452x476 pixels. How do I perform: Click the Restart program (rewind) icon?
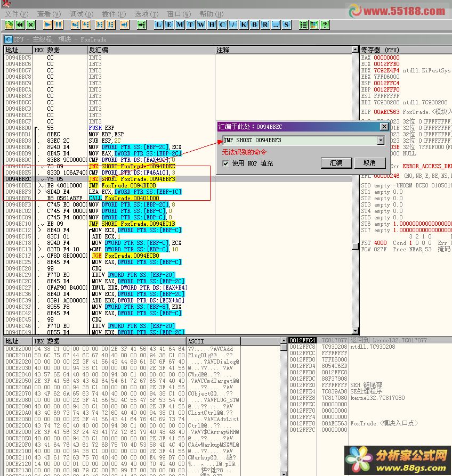20,25
